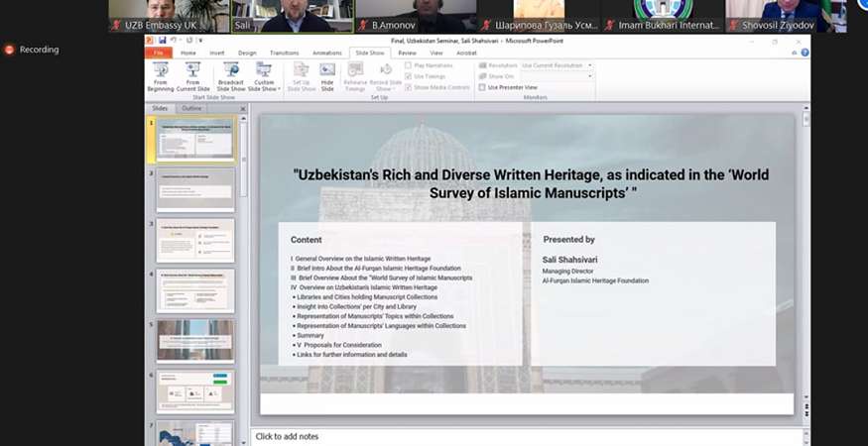The height and width of the screenshot is (446, 868).
Task: Close the Slides panel with X
Action: pos(243,108)
